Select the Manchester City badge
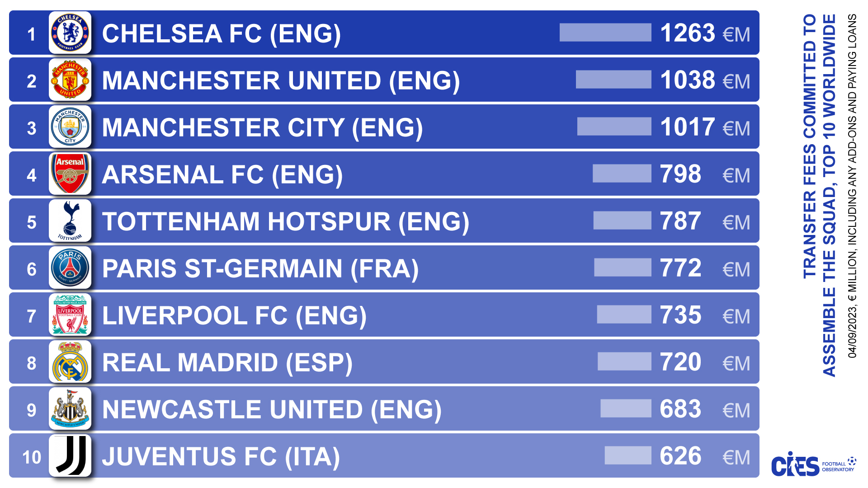 (x=70, y=127)
